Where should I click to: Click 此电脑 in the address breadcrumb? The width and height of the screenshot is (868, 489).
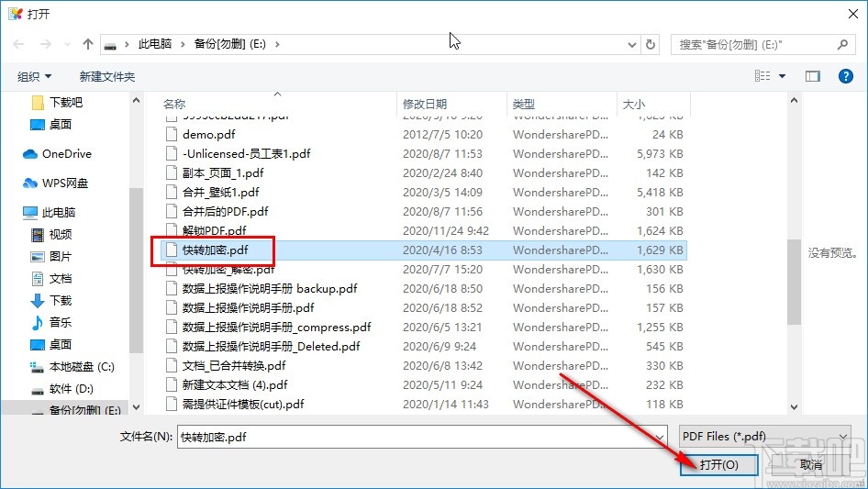tap(154, 44)
